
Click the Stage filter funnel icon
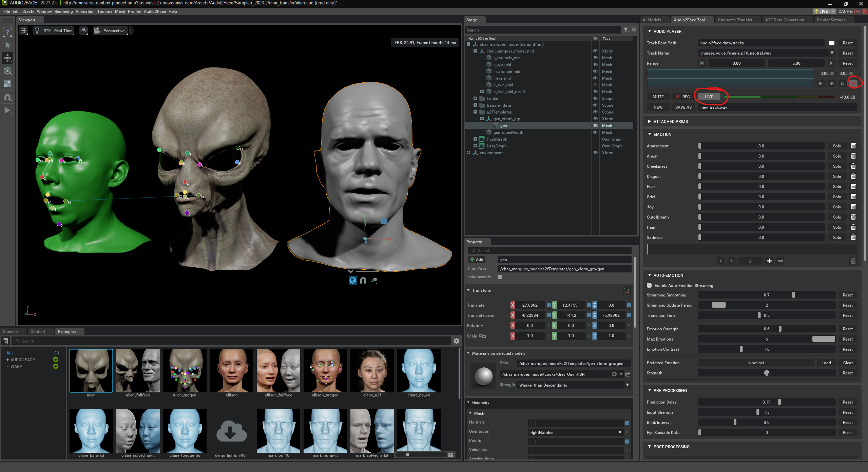coord(626,30)
